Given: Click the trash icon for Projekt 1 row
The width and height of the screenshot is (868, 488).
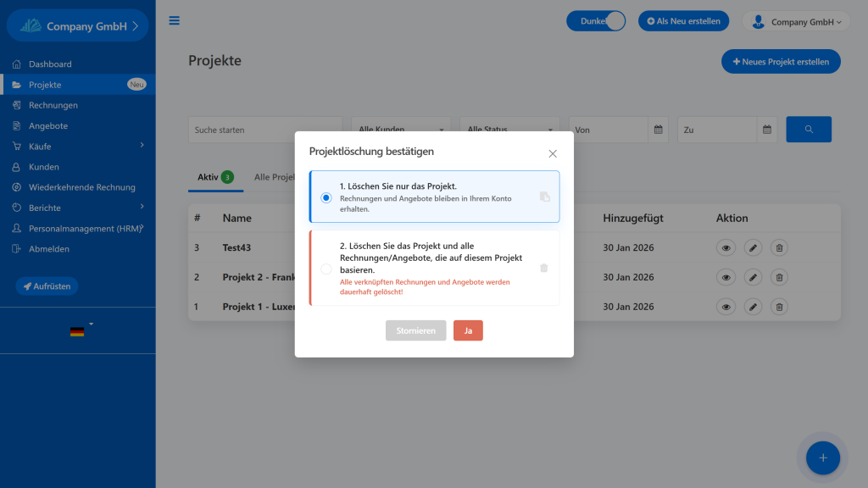Looking at the screenshot, I should point(779,307).
